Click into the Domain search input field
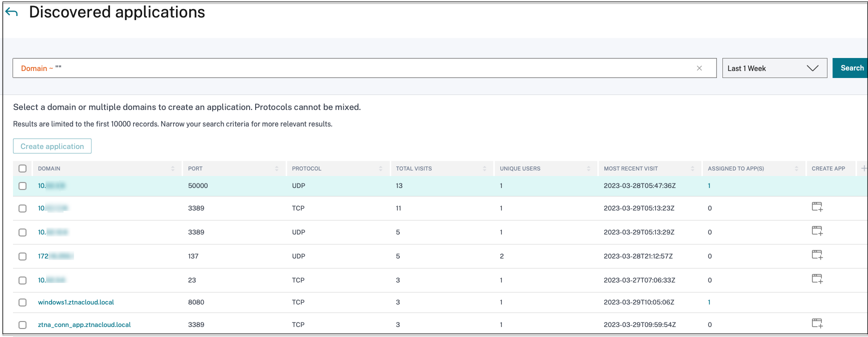 (350, 68)
